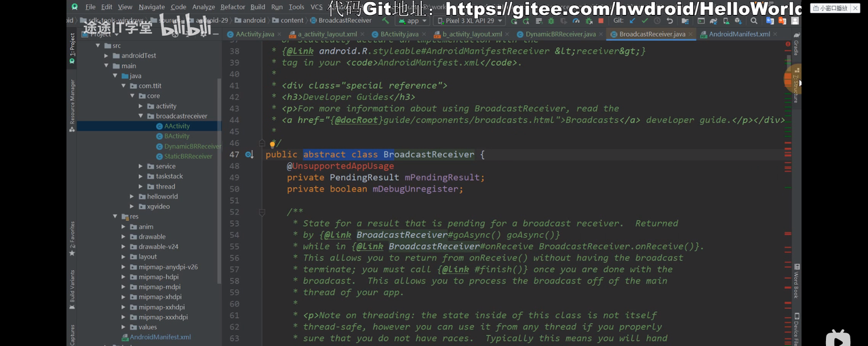
Task: Click the red Stop icon in the toolbar
Action: (601, 21)
